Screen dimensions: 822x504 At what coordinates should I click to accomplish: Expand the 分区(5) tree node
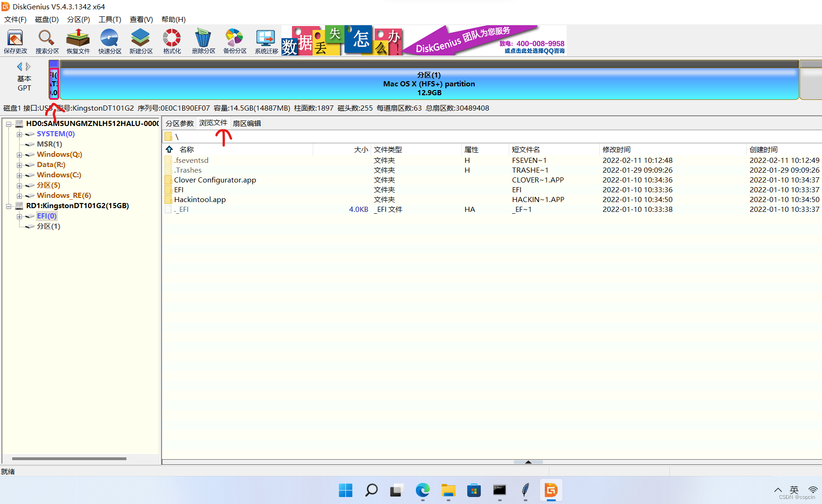[20, 186]
